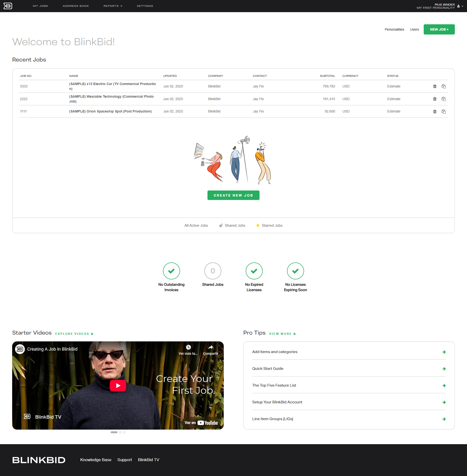Open Support in the footer

coord(125,460)
